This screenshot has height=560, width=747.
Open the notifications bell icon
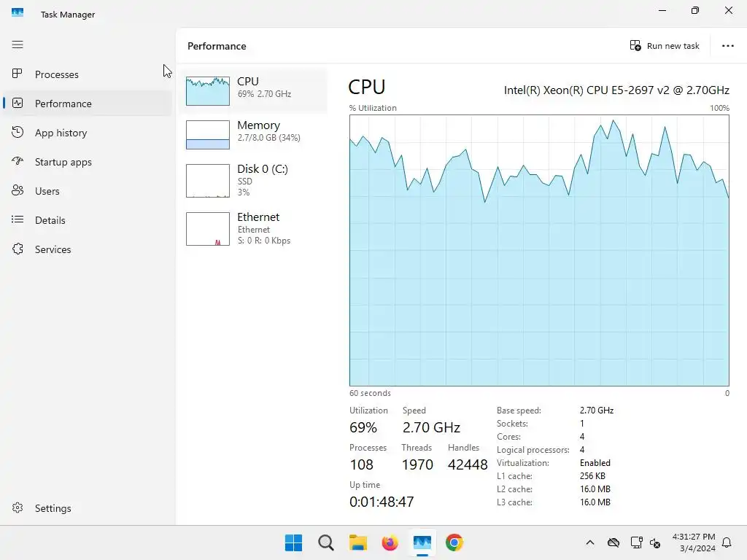click(x=727, y=542)
